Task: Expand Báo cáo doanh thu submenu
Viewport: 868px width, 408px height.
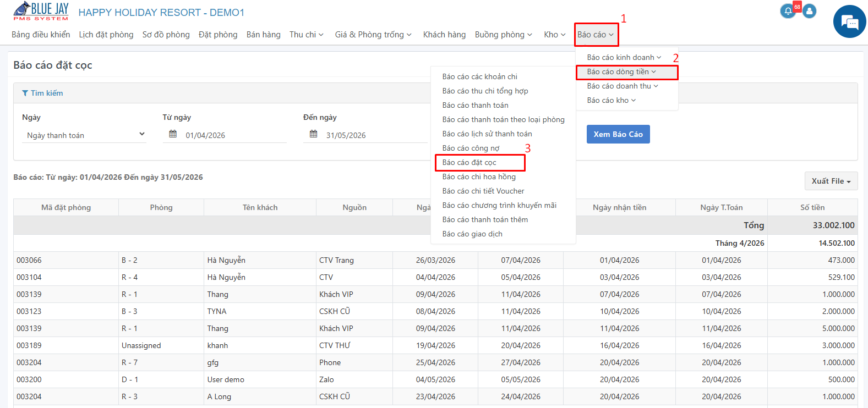Action: [x=623, y=86]
